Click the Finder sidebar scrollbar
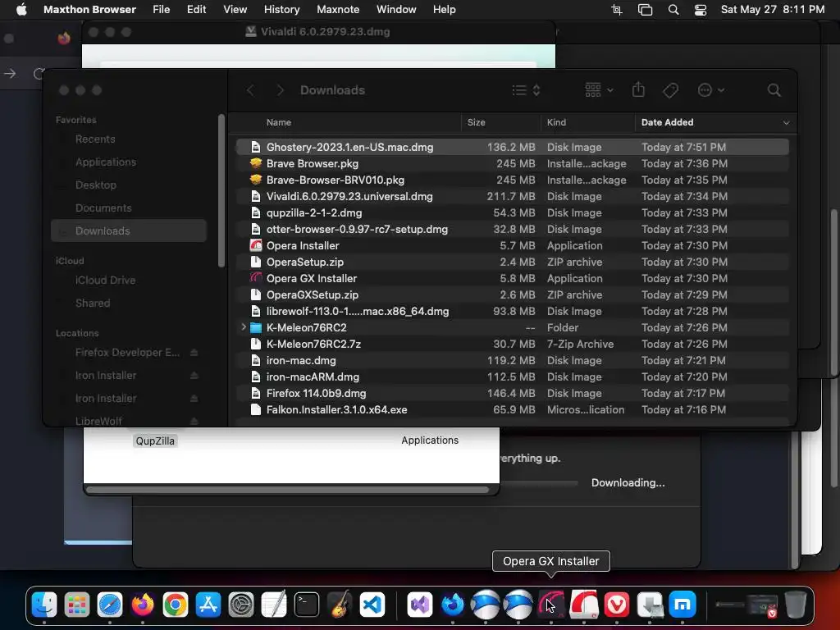 point(221,190)
